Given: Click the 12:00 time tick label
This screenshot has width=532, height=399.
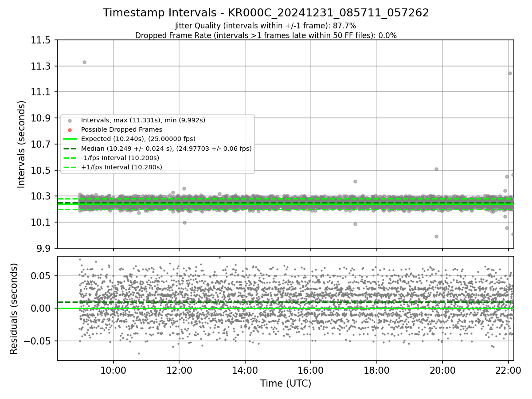Looking at the screenshot, I should [x=179, y=370].
